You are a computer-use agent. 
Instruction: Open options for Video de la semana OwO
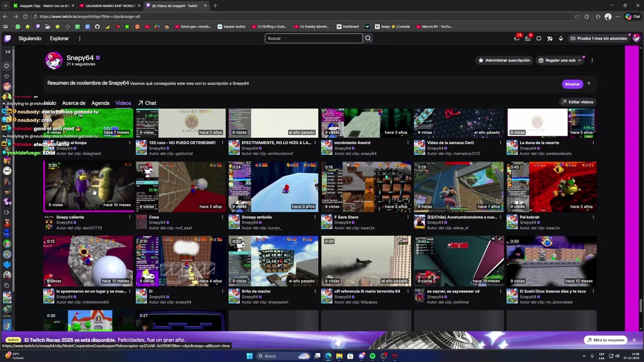(x=500, y=143)
